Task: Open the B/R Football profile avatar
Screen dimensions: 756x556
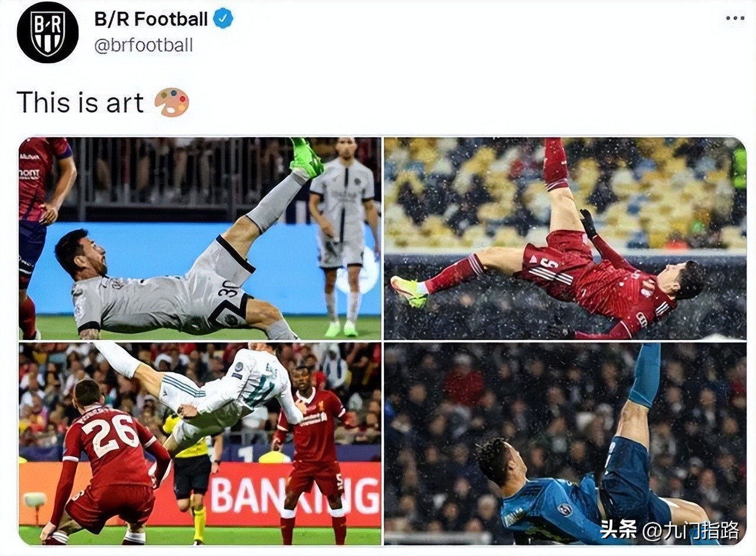Action: pyautogui.click(x=48, y=32)
